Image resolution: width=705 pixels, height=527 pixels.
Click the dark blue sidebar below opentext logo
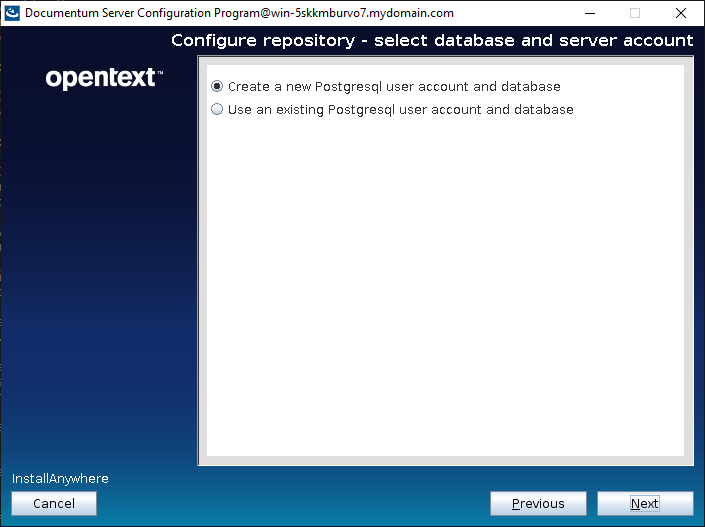coord(100,250)
